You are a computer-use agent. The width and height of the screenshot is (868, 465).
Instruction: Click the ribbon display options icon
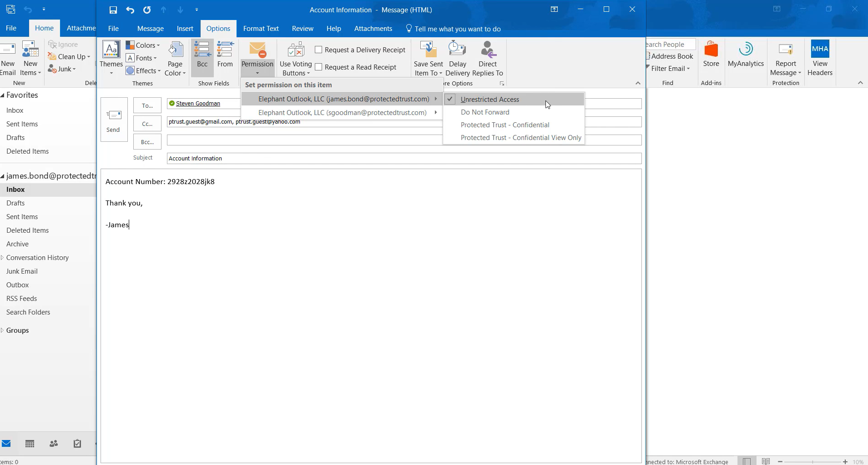tap(554, 9)
